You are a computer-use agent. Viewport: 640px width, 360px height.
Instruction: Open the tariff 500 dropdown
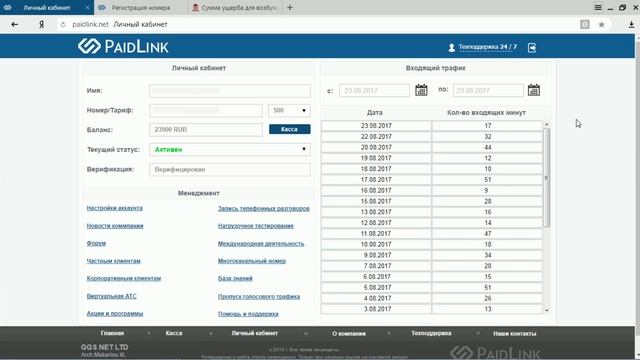(289, 110)
